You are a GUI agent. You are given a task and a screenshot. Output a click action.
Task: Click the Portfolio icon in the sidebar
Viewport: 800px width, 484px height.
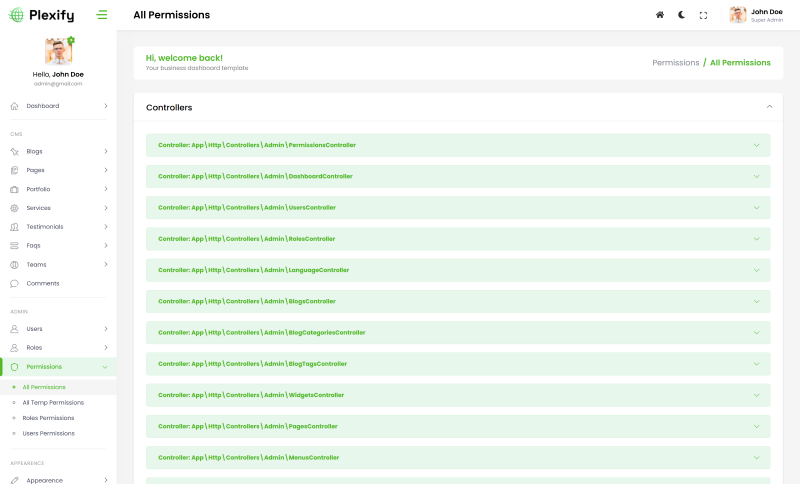pos(15,189)
